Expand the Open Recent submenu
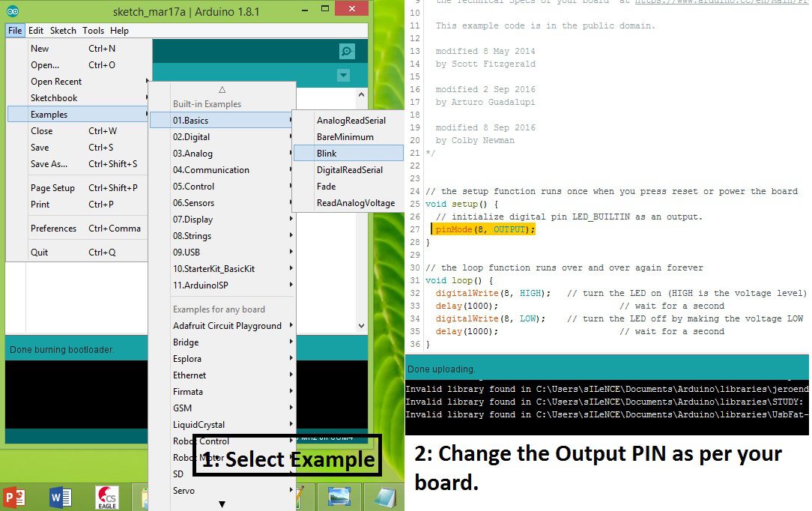Image resolution: width=812 pixels, height=511 pixels. pyautogui.click(x=79, y=81)
